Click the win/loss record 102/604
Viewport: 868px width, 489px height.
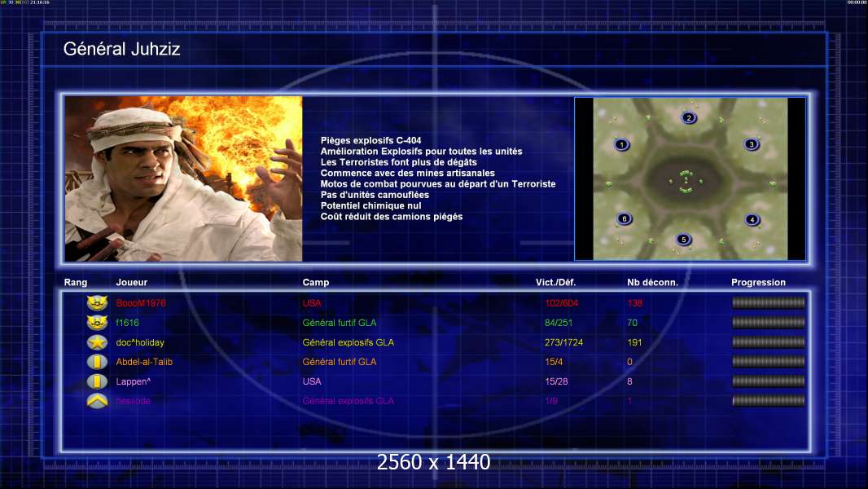click(x=561, y=303)
